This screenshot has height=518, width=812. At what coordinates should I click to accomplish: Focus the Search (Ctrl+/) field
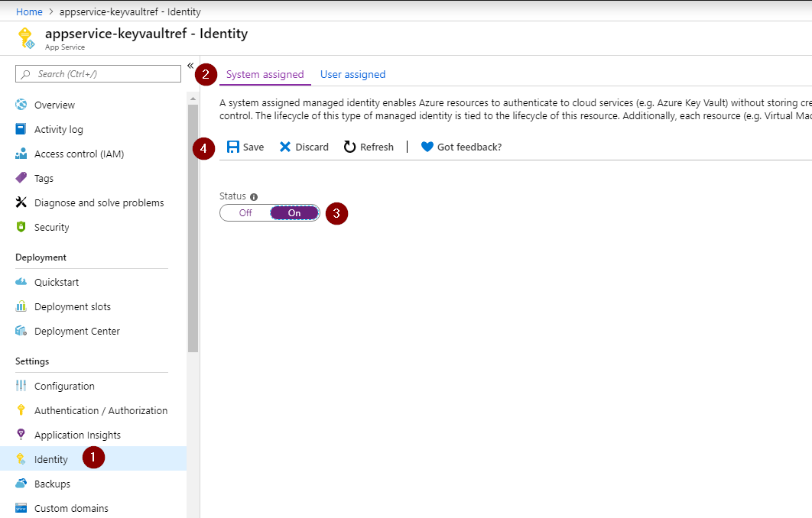(x=98, y=74)
